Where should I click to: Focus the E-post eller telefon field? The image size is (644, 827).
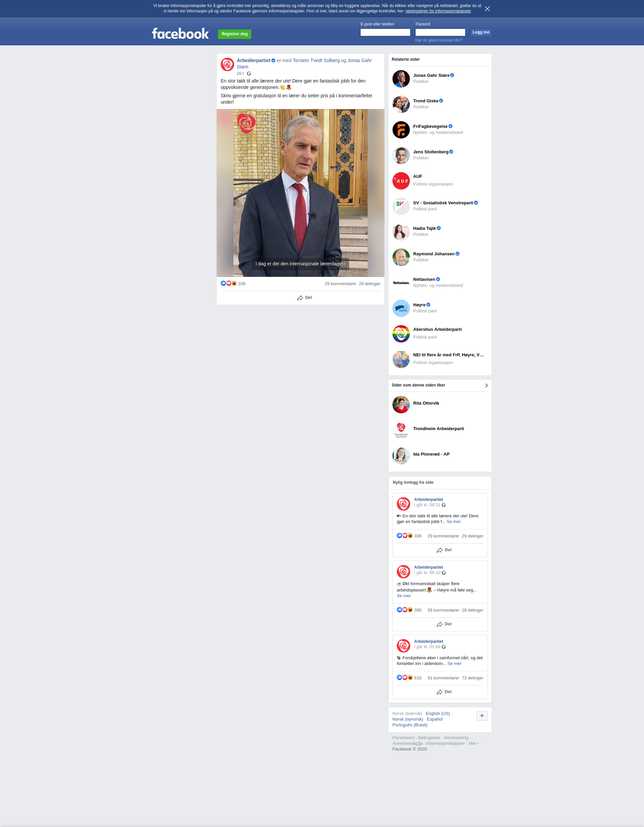click(385, 33)
